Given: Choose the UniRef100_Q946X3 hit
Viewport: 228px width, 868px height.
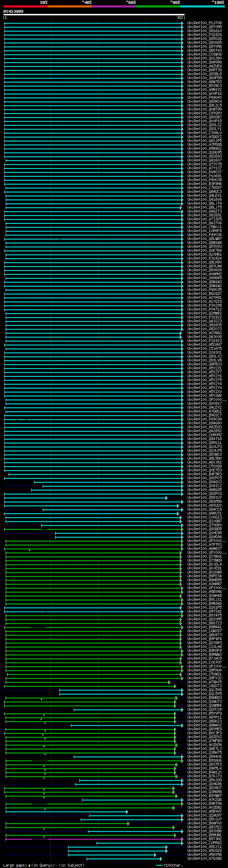Looking at the screenshot, I should pos(204,482).
